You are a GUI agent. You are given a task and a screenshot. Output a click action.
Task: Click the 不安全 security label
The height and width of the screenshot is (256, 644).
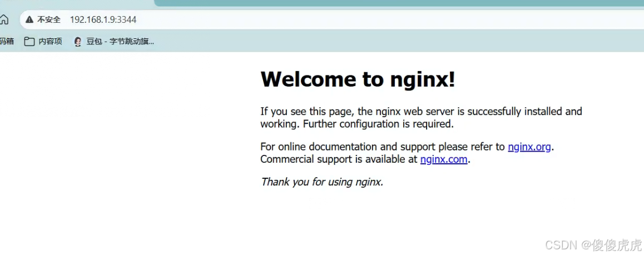[49, 19]
